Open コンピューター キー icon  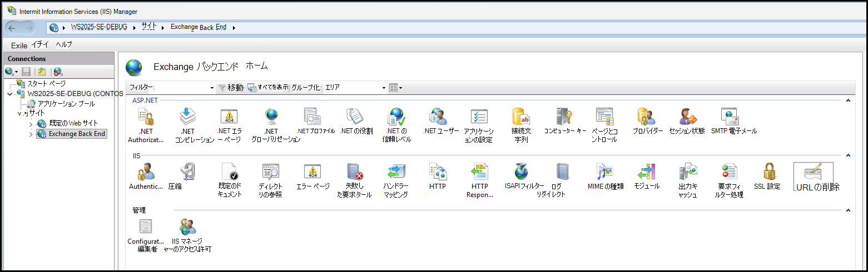[563, 117]
